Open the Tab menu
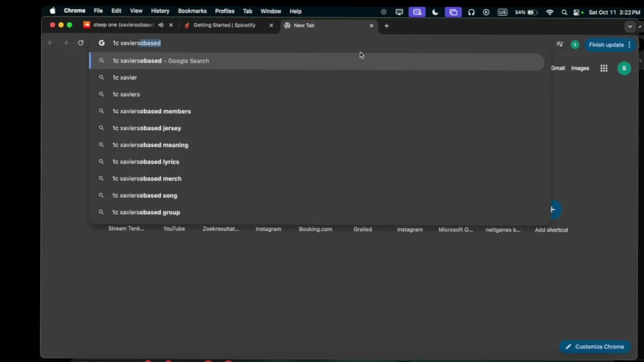The image size is (644, 362). click(248, 11)
